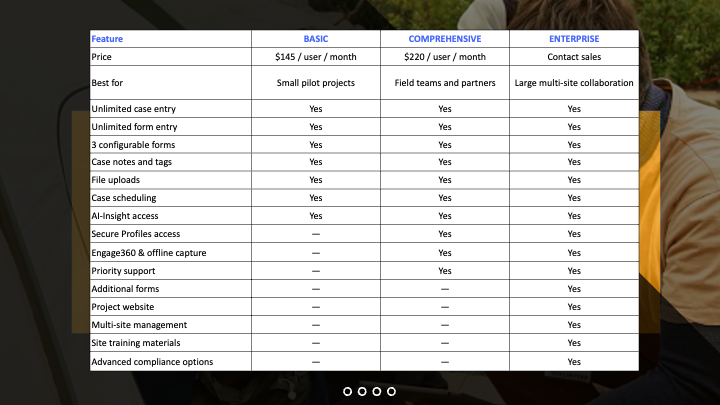Image resolution: width=720 pixels, height=405 pixels.
Task: Click the Advanced compliance options label
Action: coord(152,362)
